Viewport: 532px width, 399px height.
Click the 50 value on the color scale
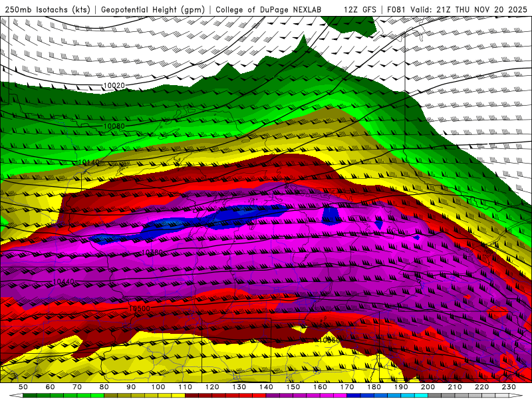click(x=23, y=387)
